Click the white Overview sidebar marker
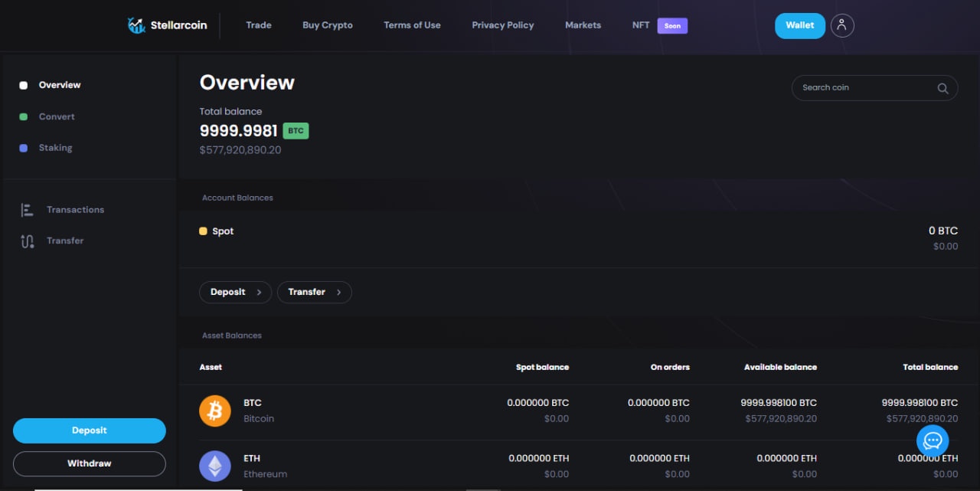This screenshot has width=980, height=491. point(23,86)
